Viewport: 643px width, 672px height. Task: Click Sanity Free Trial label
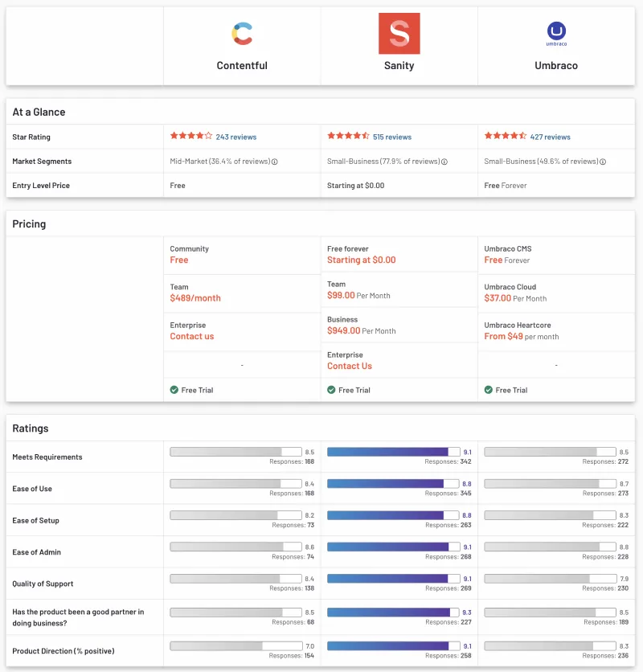click(x=354, y=391)
